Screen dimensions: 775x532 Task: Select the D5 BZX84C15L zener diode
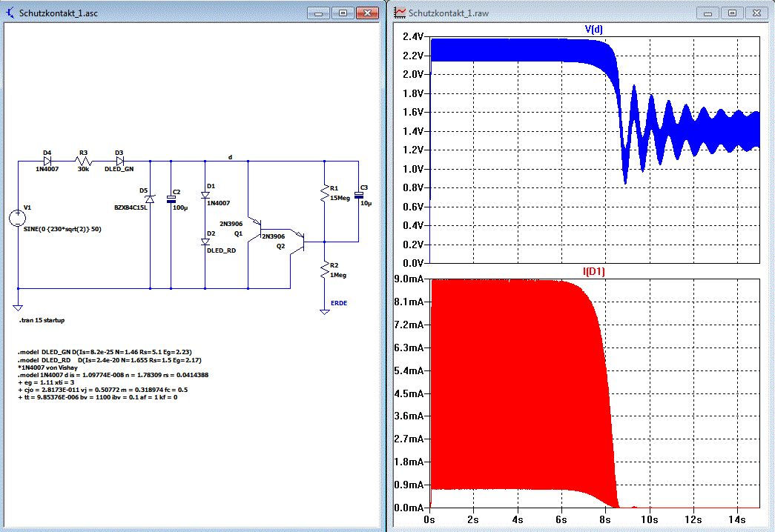coord(150,199)
